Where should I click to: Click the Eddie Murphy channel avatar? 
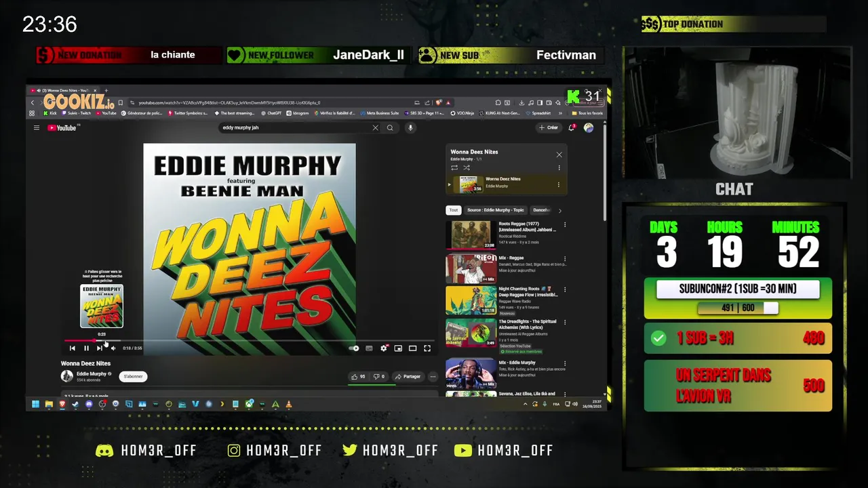point(67,376)
